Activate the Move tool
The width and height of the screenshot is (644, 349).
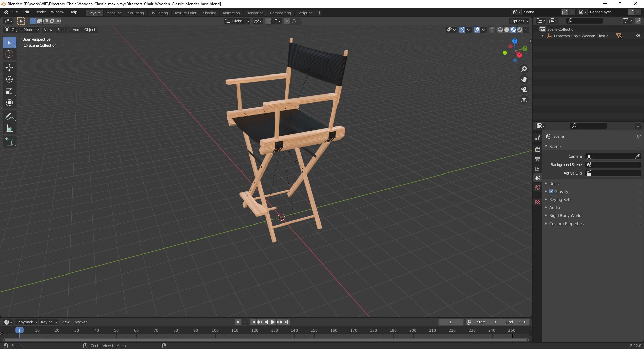coord(9,68)
